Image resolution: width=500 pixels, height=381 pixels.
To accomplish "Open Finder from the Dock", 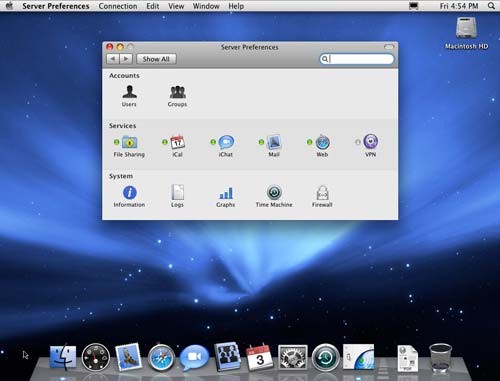I will click(x=63, y=357).
